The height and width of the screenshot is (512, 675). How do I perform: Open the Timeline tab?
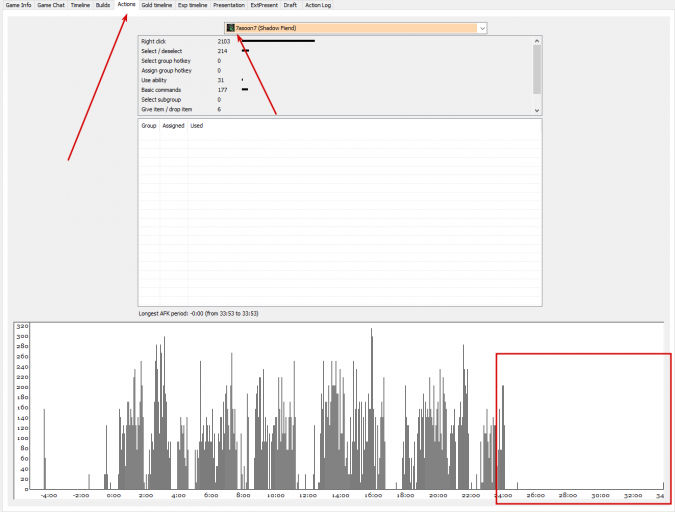tap(80, 5)
